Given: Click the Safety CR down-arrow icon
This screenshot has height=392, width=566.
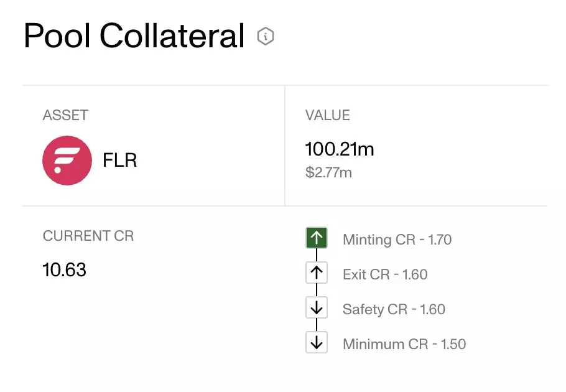Looking at the screenshot, I should 317,307.
